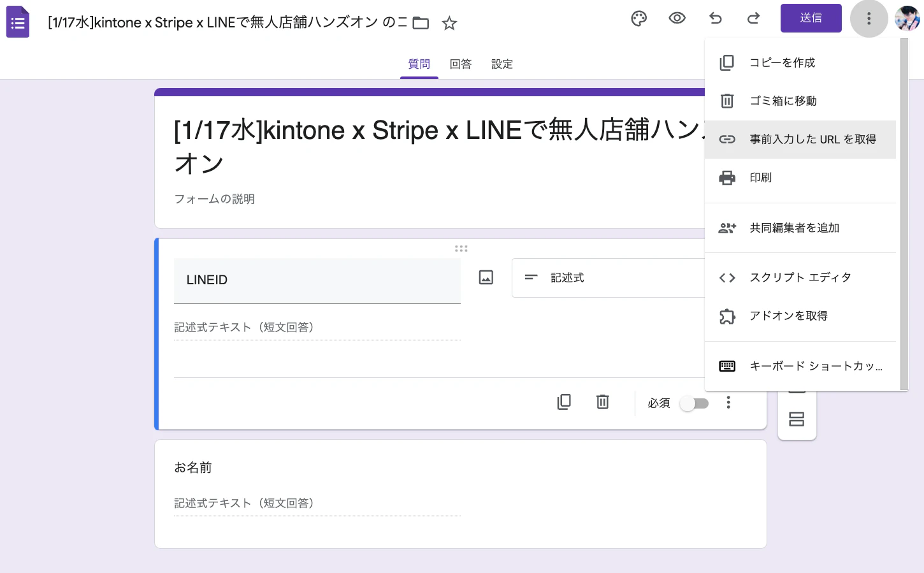Switch to the 回答 tab
924x573 pixels.
pyautogui.click(x=460, y=64)
